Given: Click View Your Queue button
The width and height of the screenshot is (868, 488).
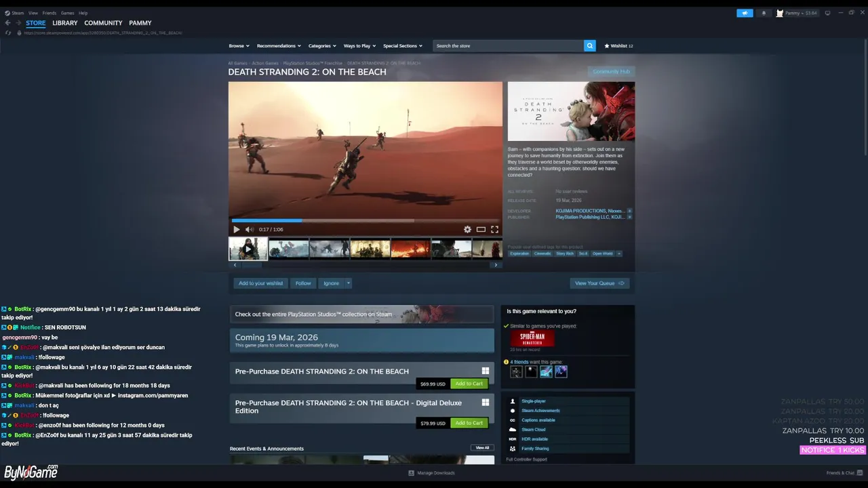Looking at the screenshot, I should [599, 283].
